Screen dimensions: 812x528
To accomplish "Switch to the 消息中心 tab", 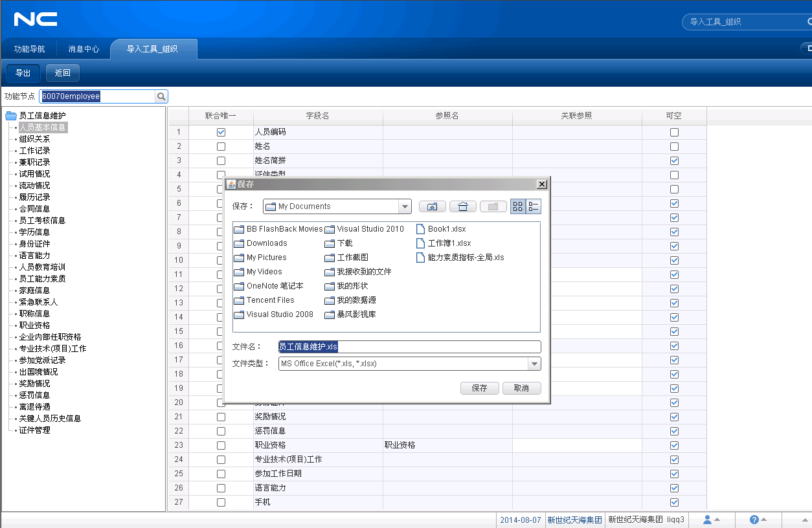I will (x=84, y=49).
